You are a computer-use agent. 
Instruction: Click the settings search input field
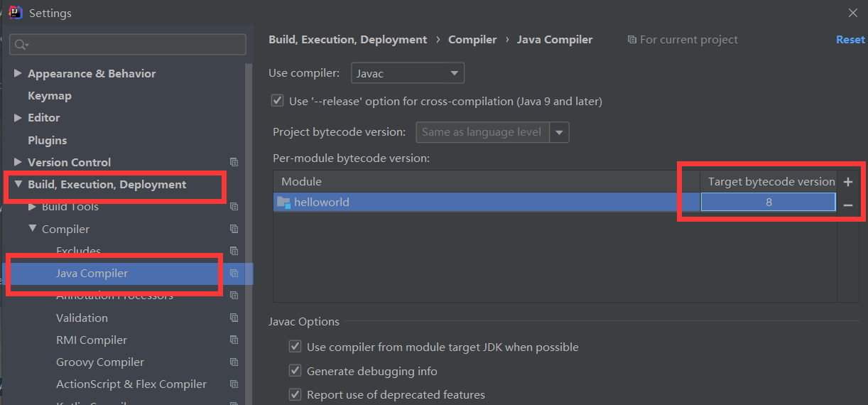click(x=135, y=45)
